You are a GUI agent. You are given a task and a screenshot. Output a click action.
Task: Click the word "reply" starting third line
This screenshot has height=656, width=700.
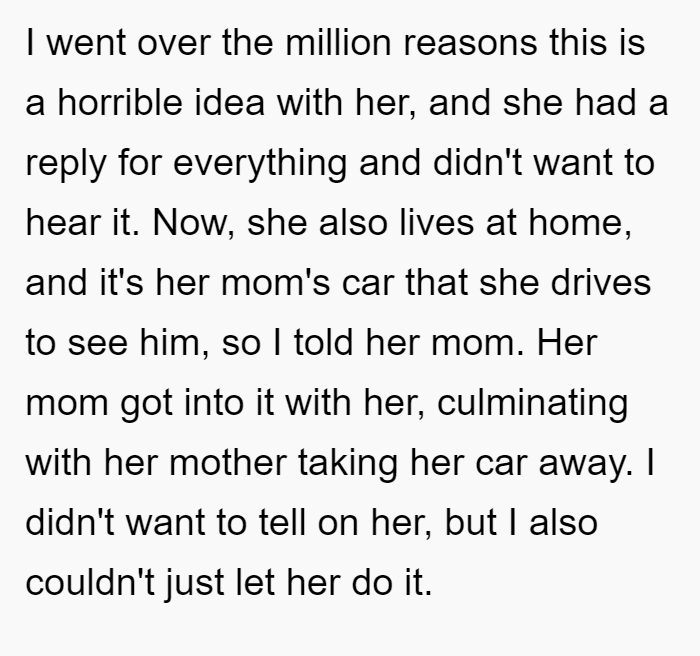click(66, 164)
